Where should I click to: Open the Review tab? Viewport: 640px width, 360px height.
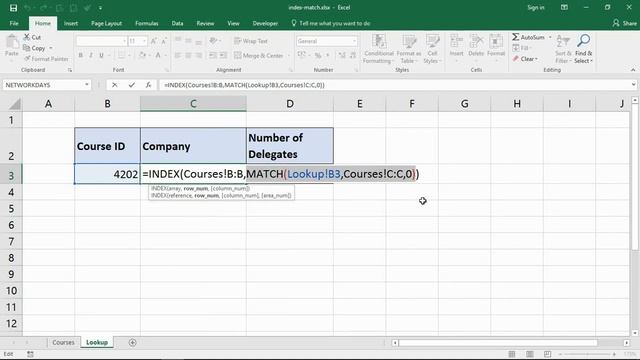(205, 23)
